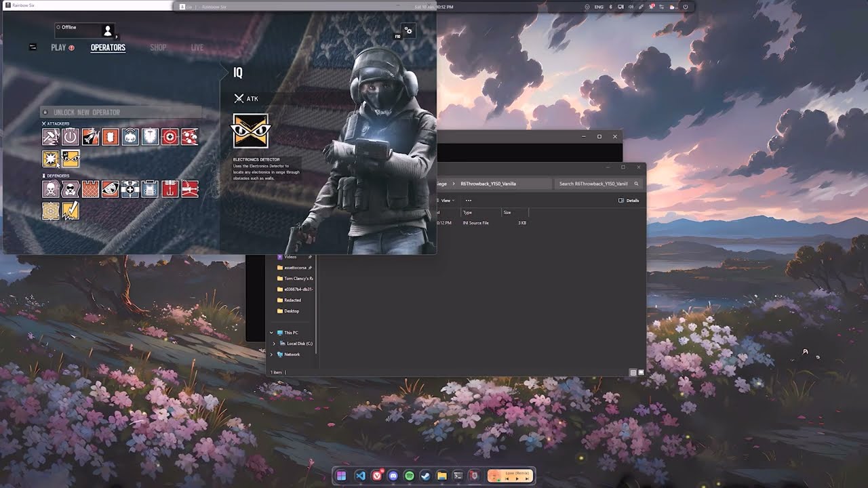868x488 pixels.
Task: Select the Rook armor vest defender icon
Action: pyautogui.click(x=150, y=189)
